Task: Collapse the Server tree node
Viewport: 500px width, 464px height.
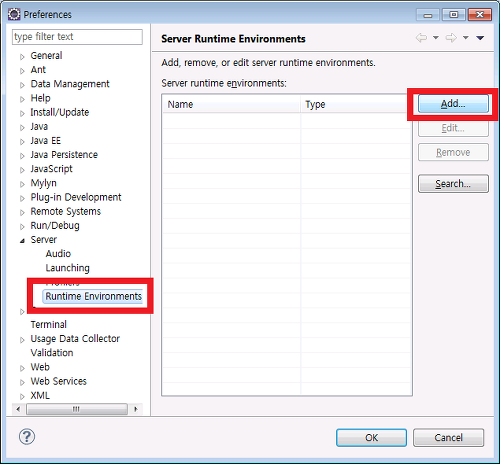Action: (22, 241)
